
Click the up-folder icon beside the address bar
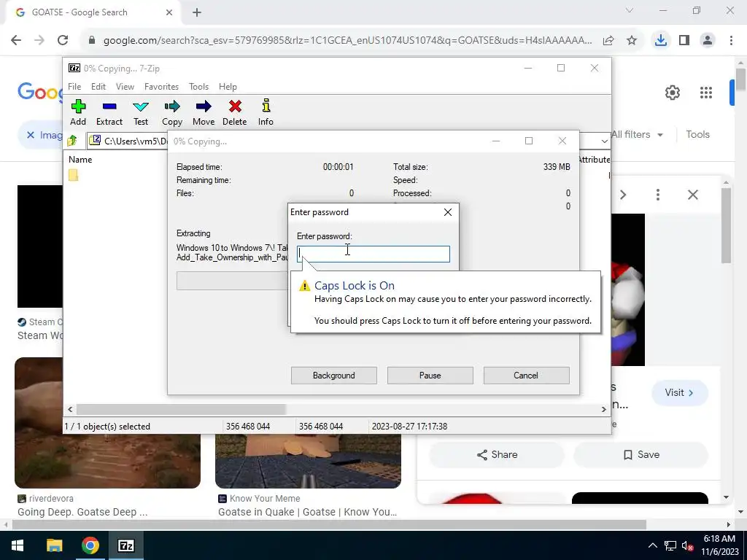[72, 141]
